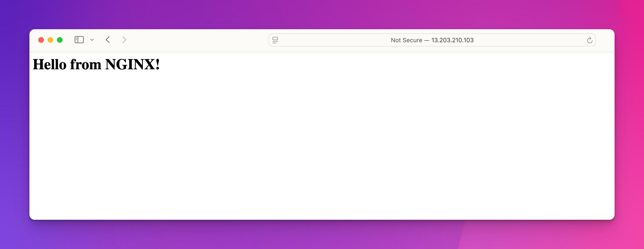Open the sidebar tab group dropdown chevron
644x249 pixels.
[x=92, y=40]
